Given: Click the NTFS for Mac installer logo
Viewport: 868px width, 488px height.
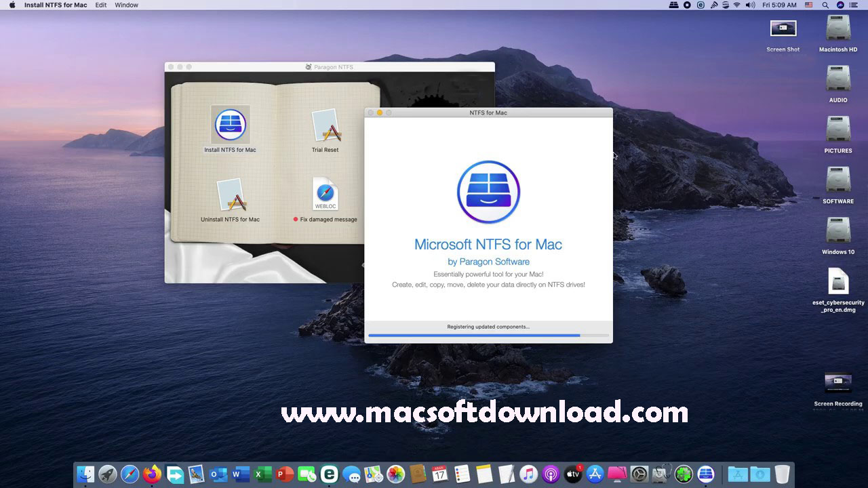Looking at the screenshot, I should coord(488,192).
